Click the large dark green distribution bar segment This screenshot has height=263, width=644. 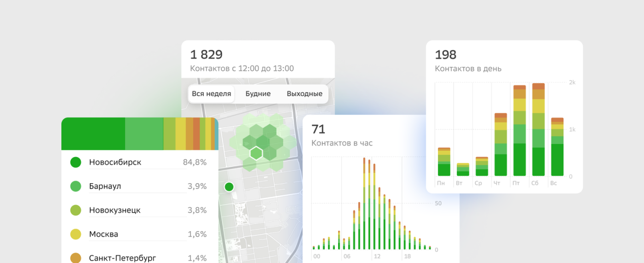(93, 134)
